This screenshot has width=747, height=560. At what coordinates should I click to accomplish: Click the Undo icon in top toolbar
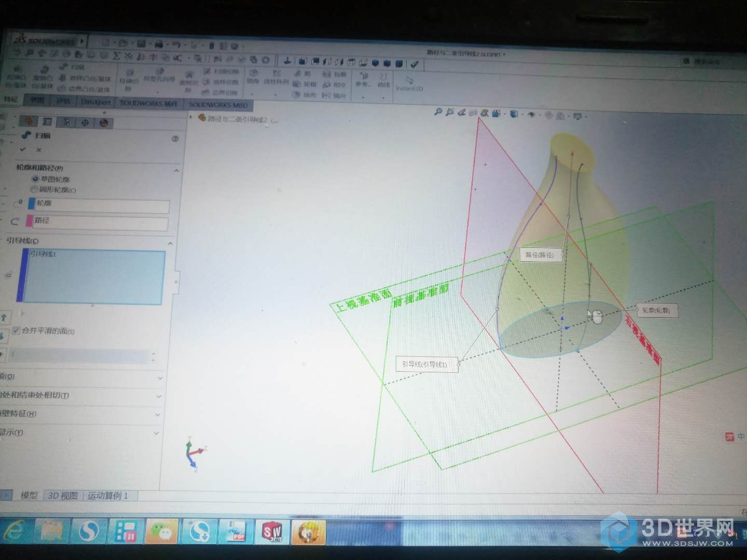176,45
